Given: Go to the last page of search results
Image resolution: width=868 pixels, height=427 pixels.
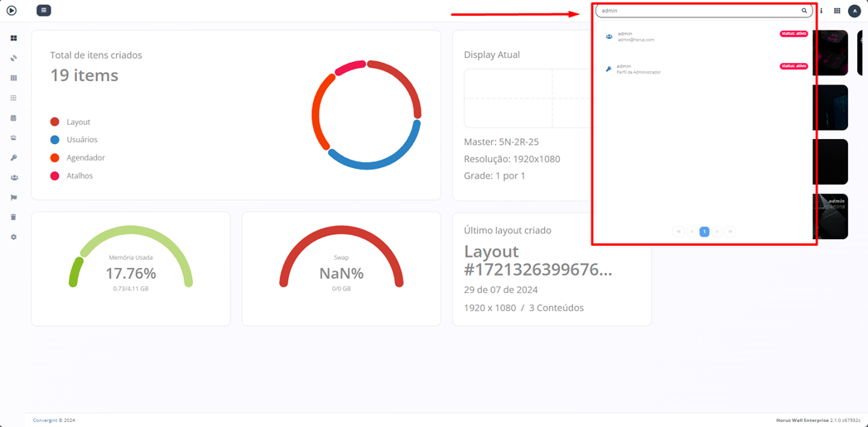Looking at the screenshot, I should [x=730, y=232].
